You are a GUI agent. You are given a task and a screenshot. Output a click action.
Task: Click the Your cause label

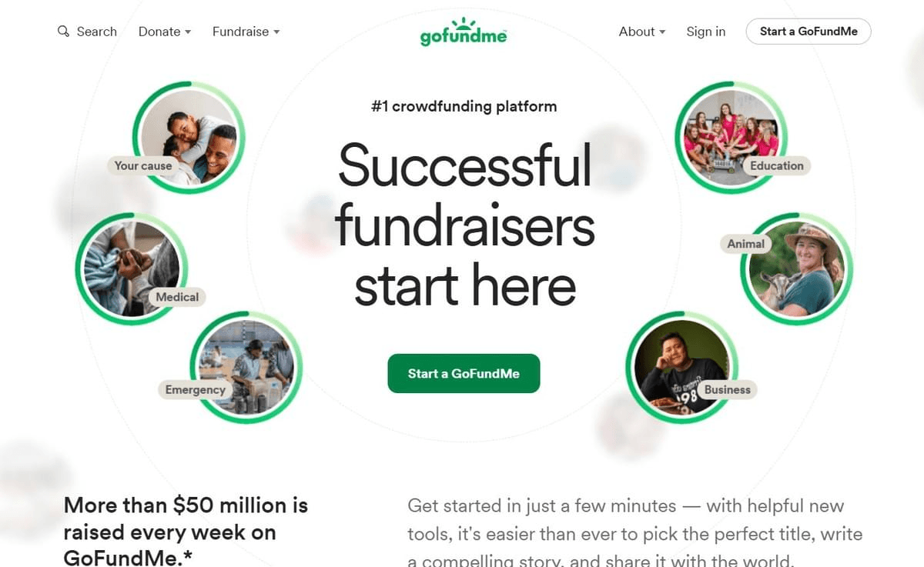pos(143,165)
